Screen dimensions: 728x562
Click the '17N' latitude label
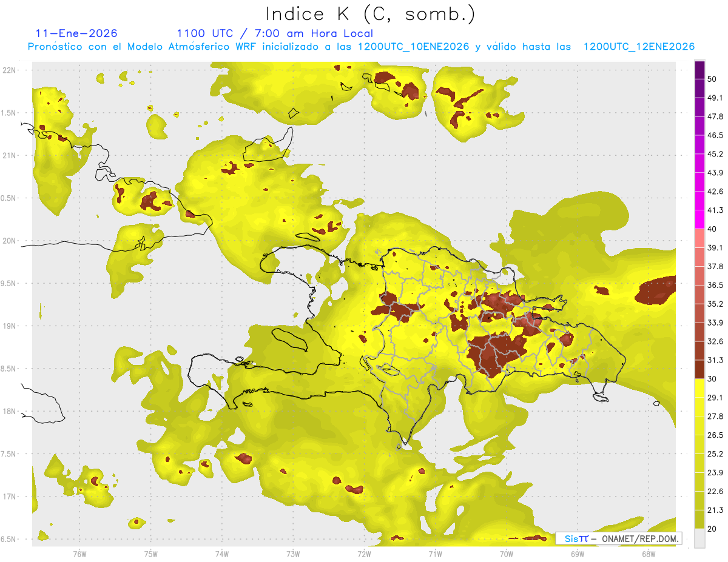tap(10, 497)
